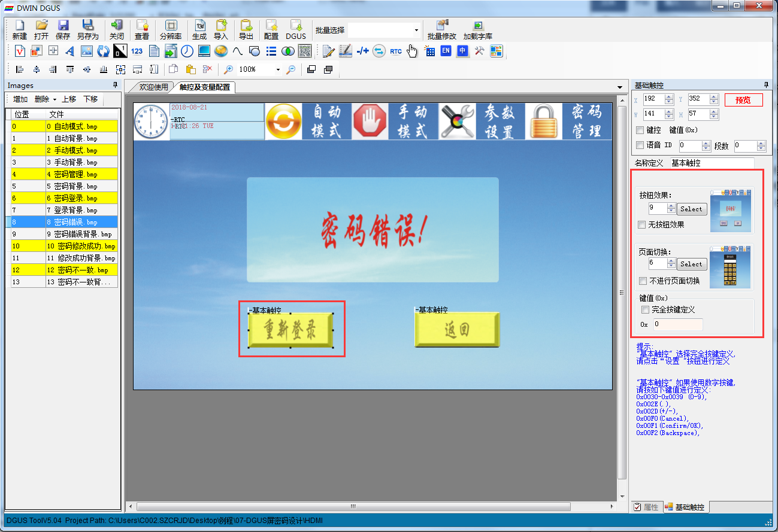Screen dimensions: 778x532
Task: Open a project with the 打开 icon
Action: [x=41, y=29]
